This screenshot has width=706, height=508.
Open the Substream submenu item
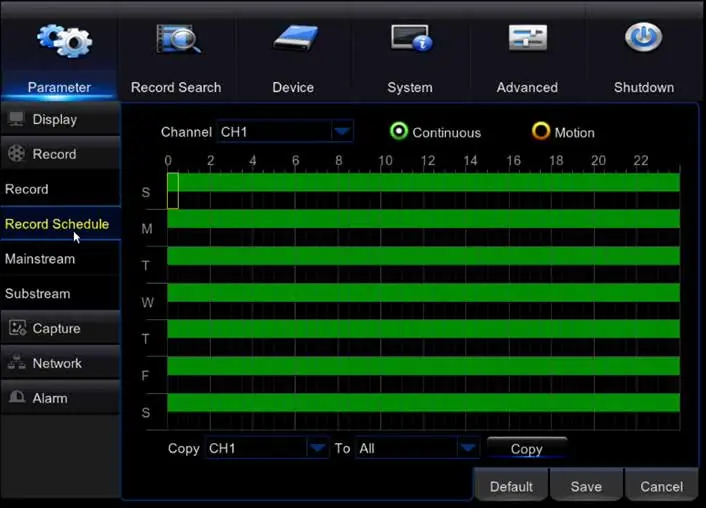click(x=60, y=294)
